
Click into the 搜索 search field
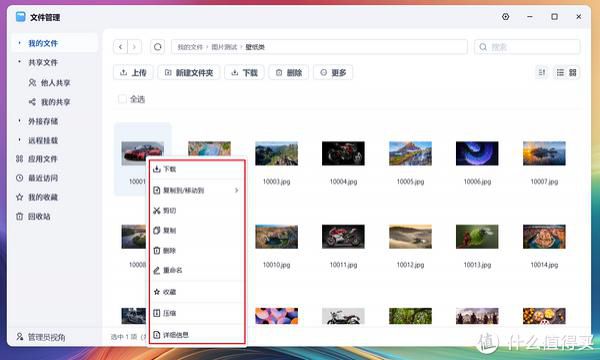(527, 47)
